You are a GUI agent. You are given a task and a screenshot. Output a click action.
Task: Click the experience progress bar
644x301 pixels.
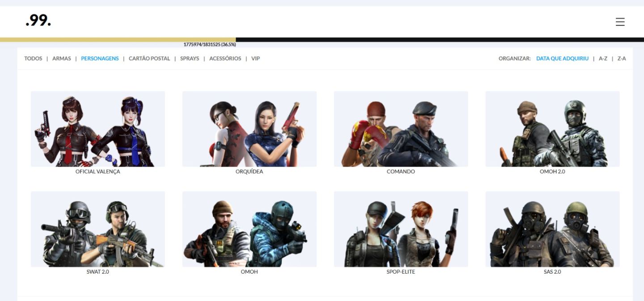(x=322, y=40)
